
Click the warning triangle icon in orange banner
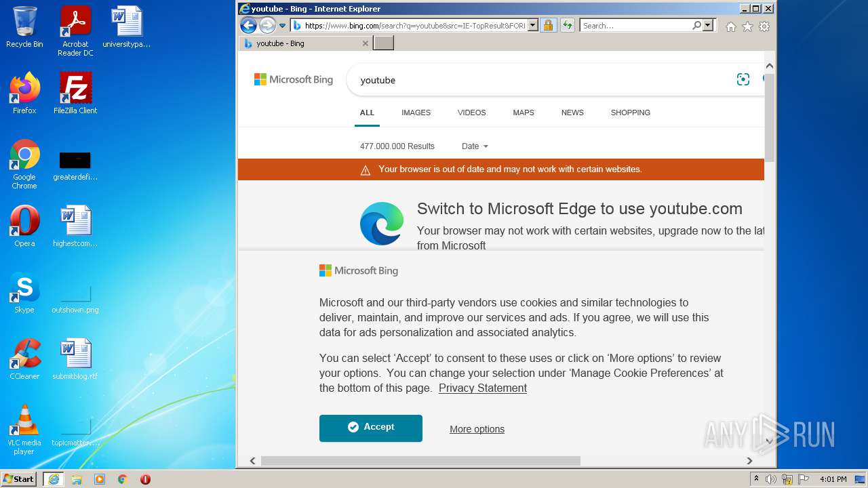point(366,170)
